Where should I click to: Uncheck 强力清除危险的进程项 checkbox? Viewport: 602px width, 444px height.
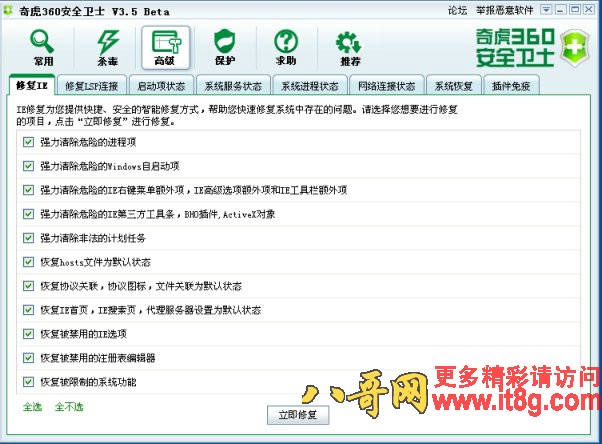click(28, 142)
